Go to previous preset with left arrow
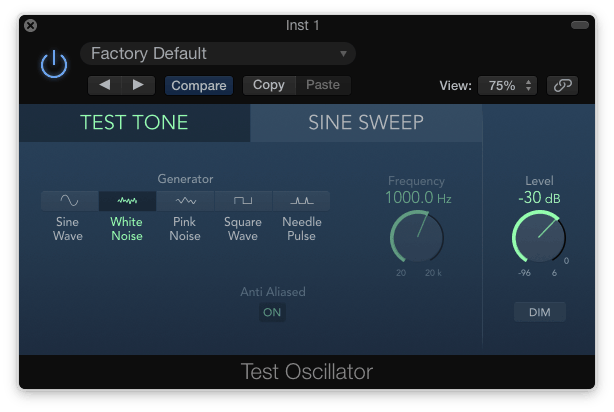Screen dimensions: 614x412 (x=105, y=85)
